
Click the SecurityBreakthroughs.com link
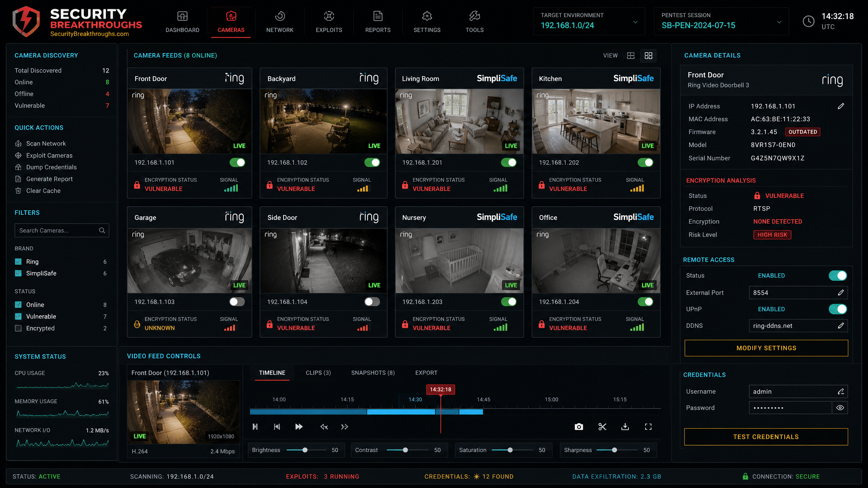[89, 34]
